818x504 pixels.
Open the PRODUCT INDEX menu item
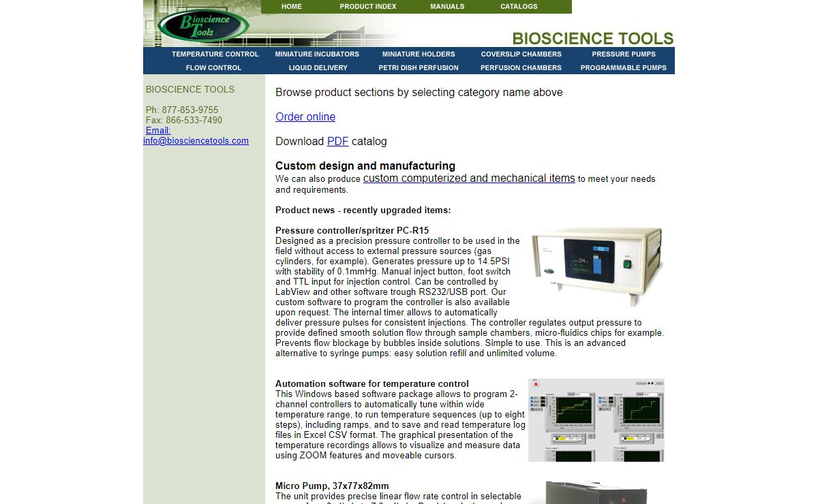click(x=368, y=6)
